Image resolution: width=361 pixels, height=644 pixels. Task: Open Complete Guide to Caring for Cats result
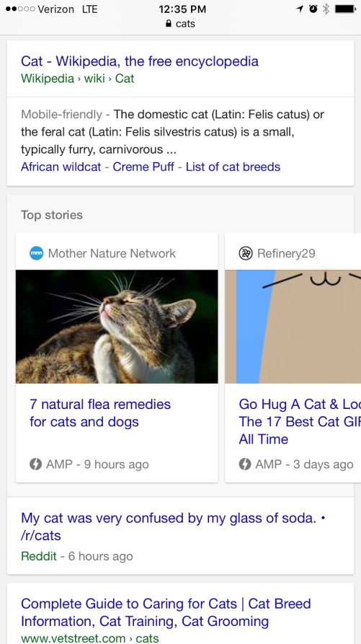tap(166, 612)
